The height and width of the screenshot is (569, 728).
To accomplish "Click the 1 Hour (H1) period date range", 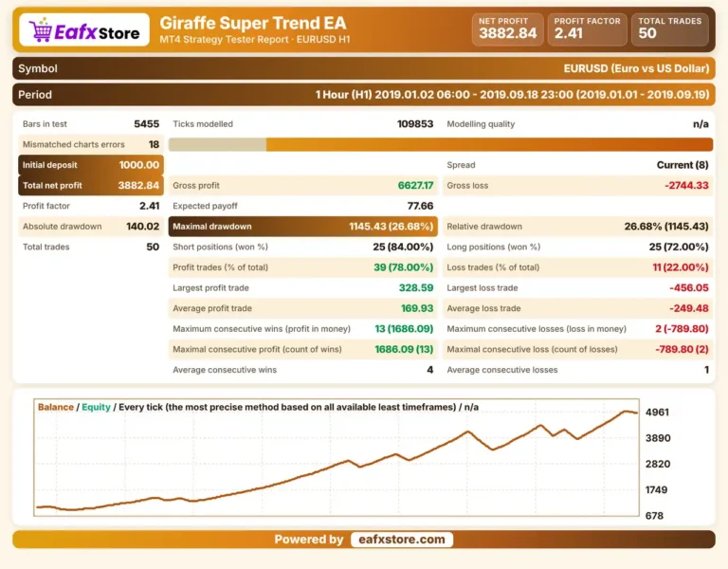I will 512,95.
